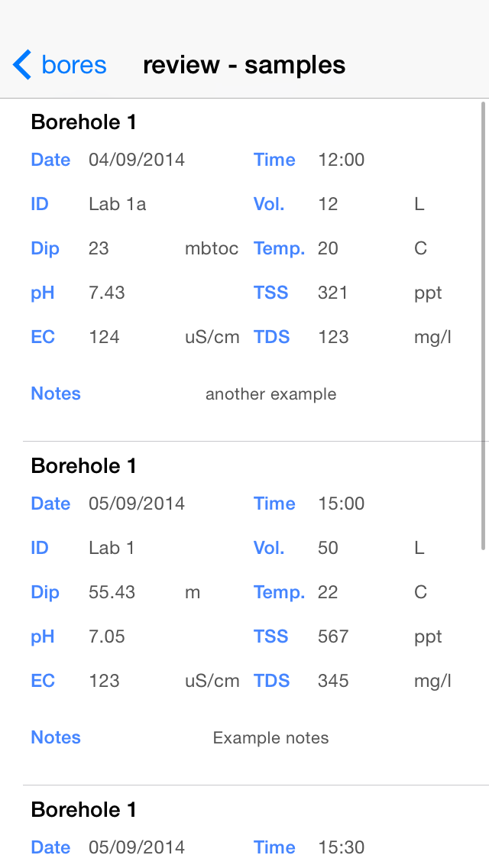Tap the 15:00 time value
The width and height of the screenshot is (489, 868).
click(x=341, y=504)
